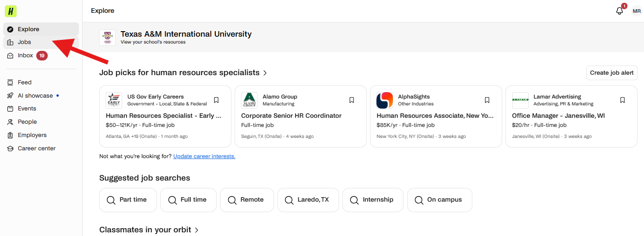Bookmark the Alamo Group job
Image resolution: width=644 pixels, height=236 pixels.
(x=352, y=100)
